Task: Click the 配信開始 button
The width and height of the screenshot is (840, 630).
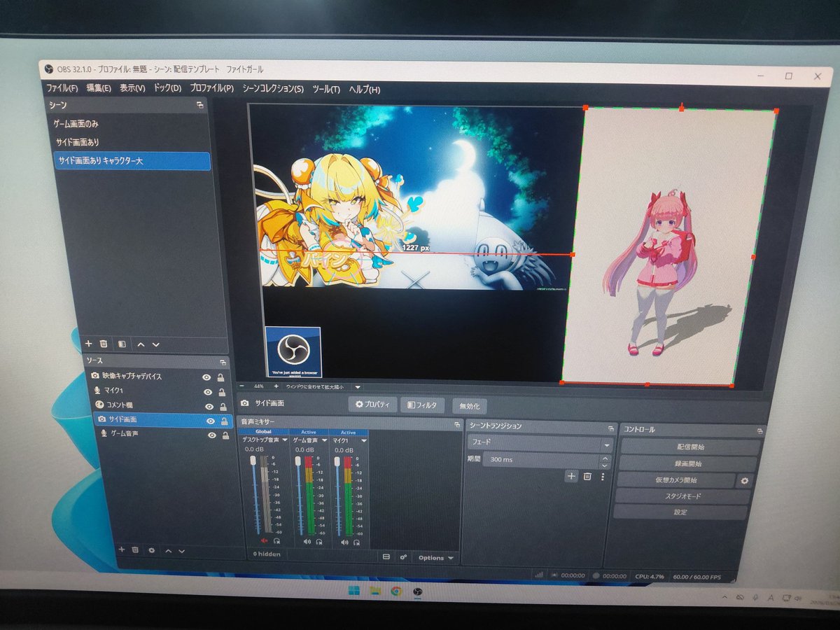Action: coord(690,447)
